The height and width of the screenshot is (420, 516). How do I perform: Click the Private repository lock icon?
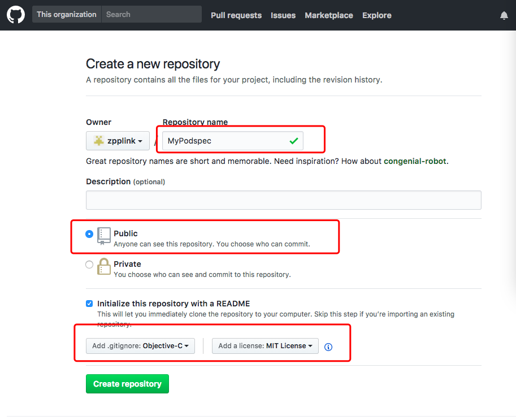pyautogui.click(x=104, y=266)
